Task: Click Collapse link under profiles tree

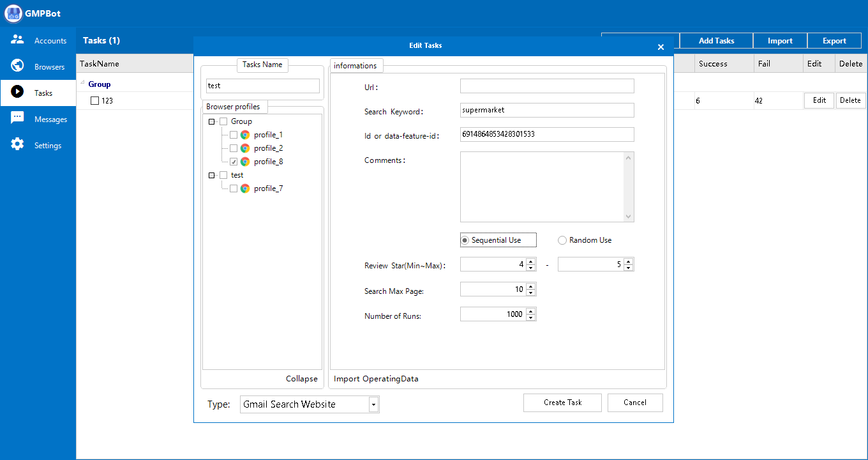Action: (301, 379)
